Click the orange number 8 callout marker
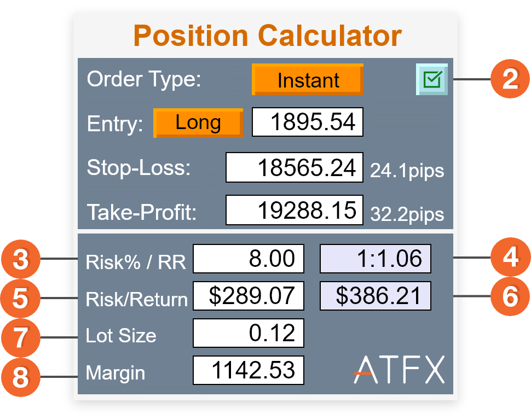531x420 pixels. pos(21,377)
